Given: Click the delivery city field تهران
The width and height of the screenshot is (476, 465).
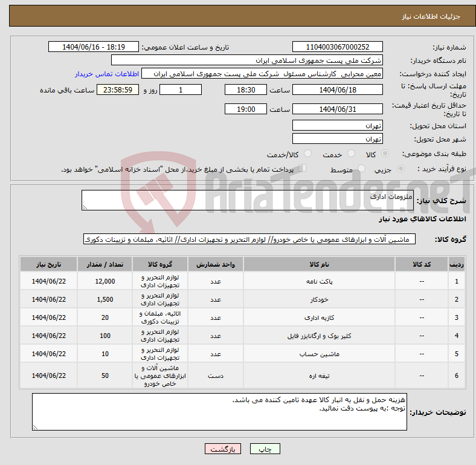Looking at the screenshot, I should click(x=337, y=138).
